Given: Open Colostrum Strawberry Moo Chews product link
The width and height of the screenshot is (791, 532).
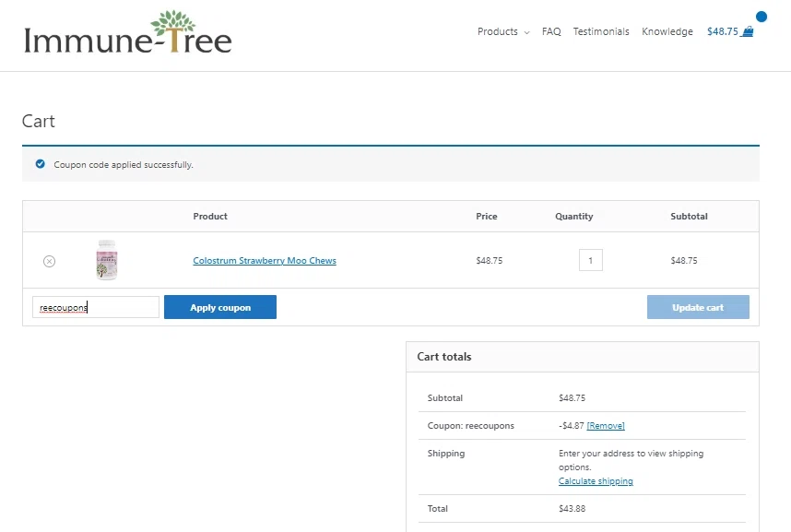Looking at the screenshot, I should pos(265,260).
